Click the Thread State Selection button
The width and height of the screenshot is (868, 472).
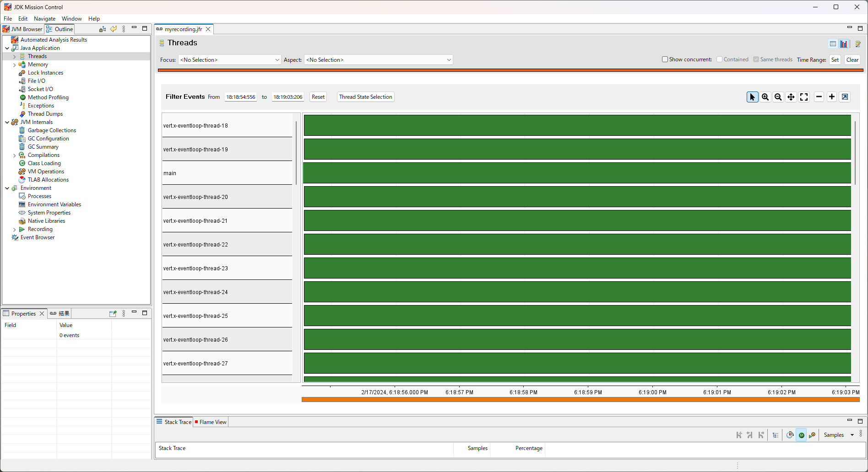[x=365, y=97]
